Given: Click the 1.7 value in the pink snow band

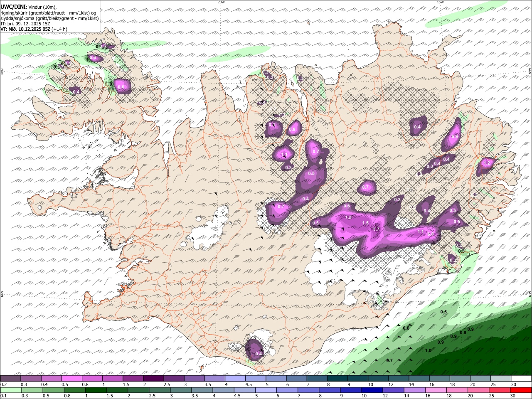Looking at the screenshot, I should point(376,229).
